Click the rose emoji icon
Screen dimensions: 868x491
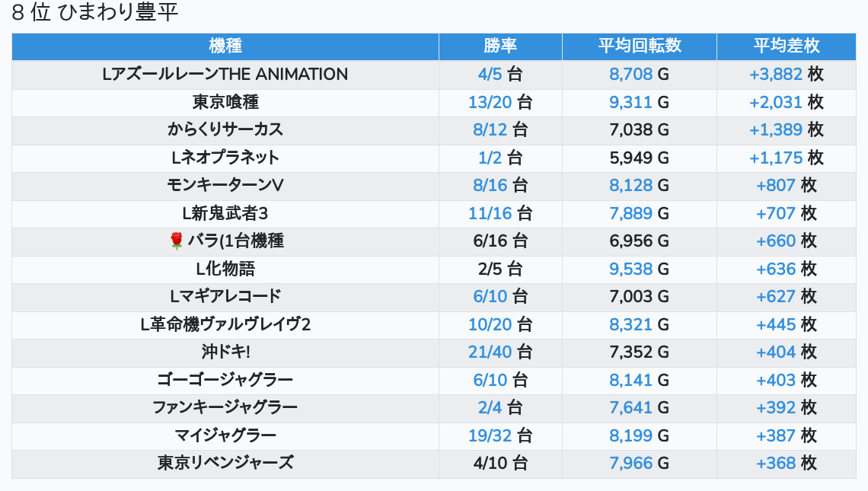[177, 241]
